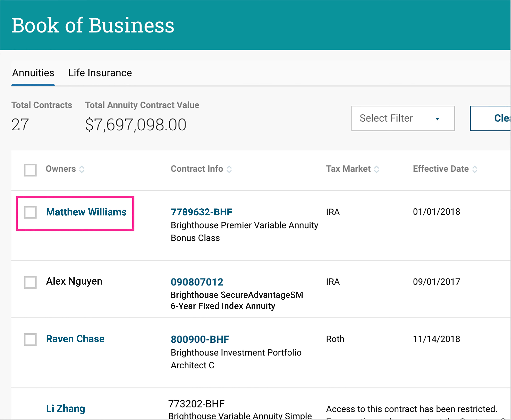Toggle Effective Date sort arrows
The width and height of the screenshot is (511, 420).
[x=475, y=169]
